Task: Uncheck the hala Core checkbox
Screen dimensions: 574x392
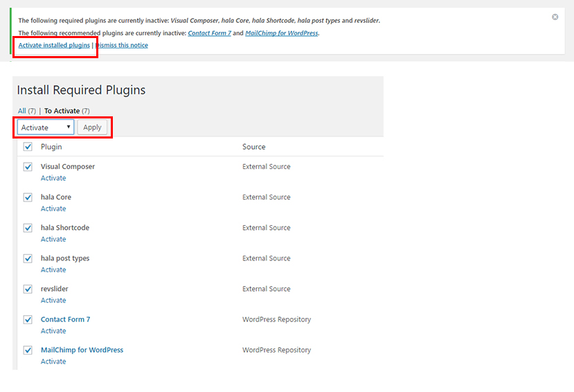Action: pos(28,197)
